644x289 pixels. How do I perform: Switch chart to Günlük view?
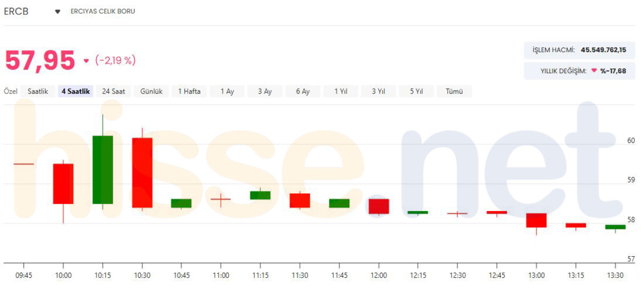pos(151,91)
